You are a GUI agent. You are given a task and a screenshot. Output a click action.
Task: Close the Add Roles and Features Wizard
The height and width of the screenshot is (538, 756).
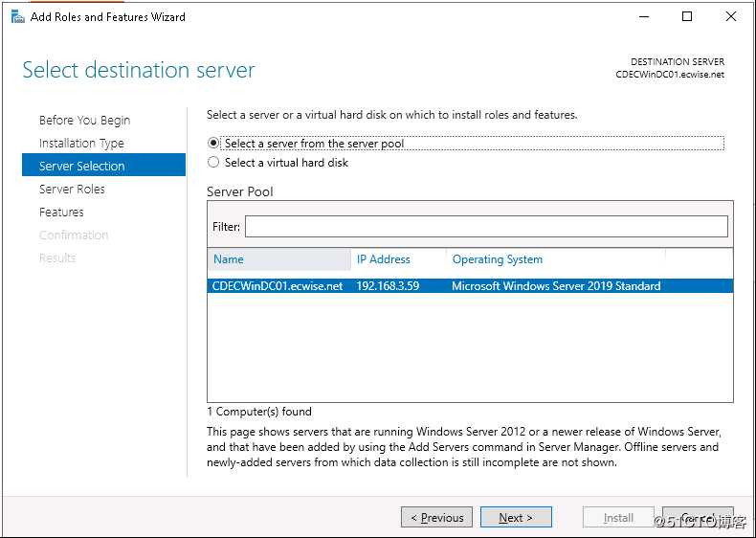(x=730, y=17)
